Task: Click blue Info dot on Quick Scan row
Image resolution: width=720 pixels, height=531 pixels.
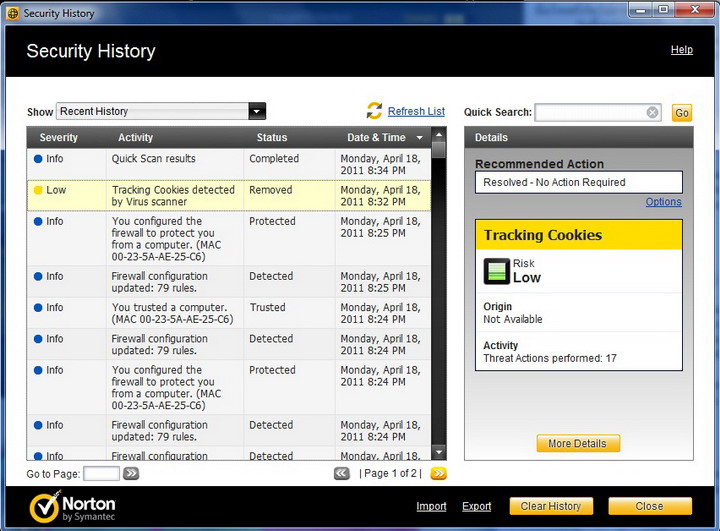Action: click(x=38, y=159)
